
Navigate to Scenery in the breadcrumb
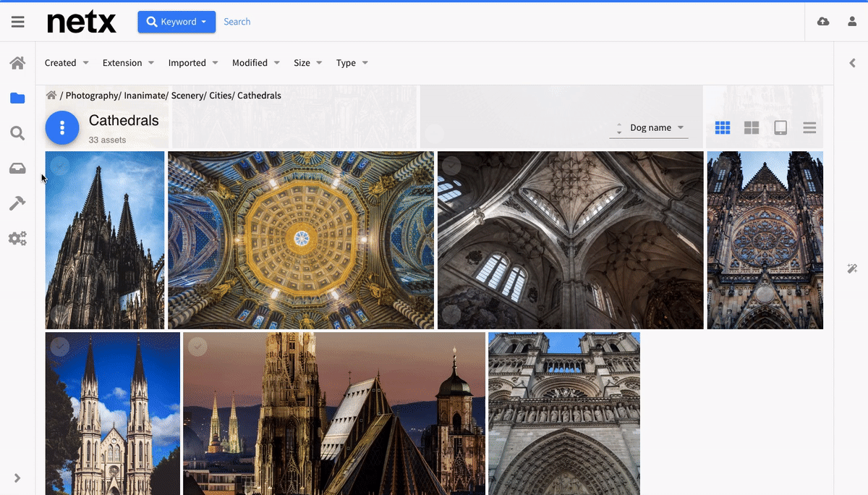click(187, 96)
